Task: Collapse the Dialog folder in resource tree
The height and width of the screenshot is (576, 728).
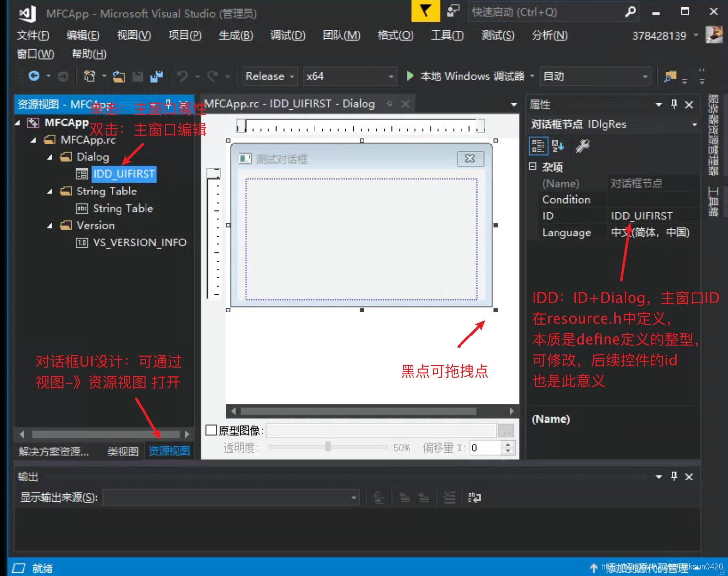Action: pyautogui.click(x=49, y=157)
